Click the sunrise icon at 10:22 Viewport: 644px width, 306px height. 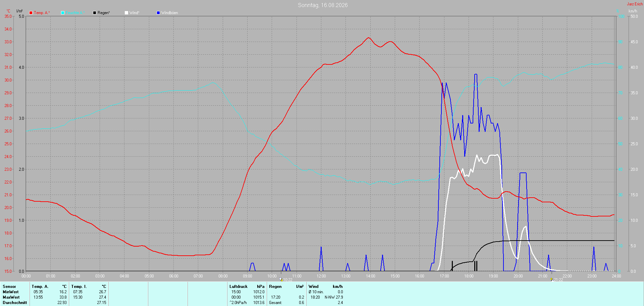click(x=281, y=279)
